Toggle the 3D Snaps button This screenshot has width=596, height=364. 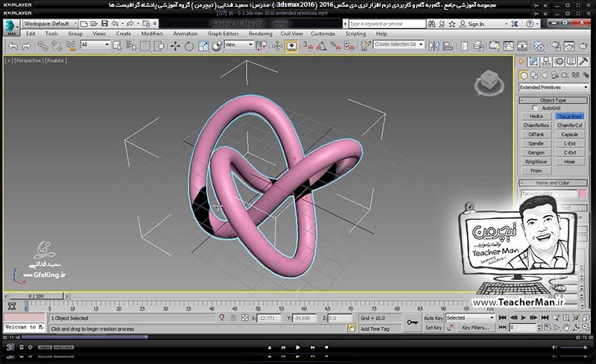click(308, 46)
